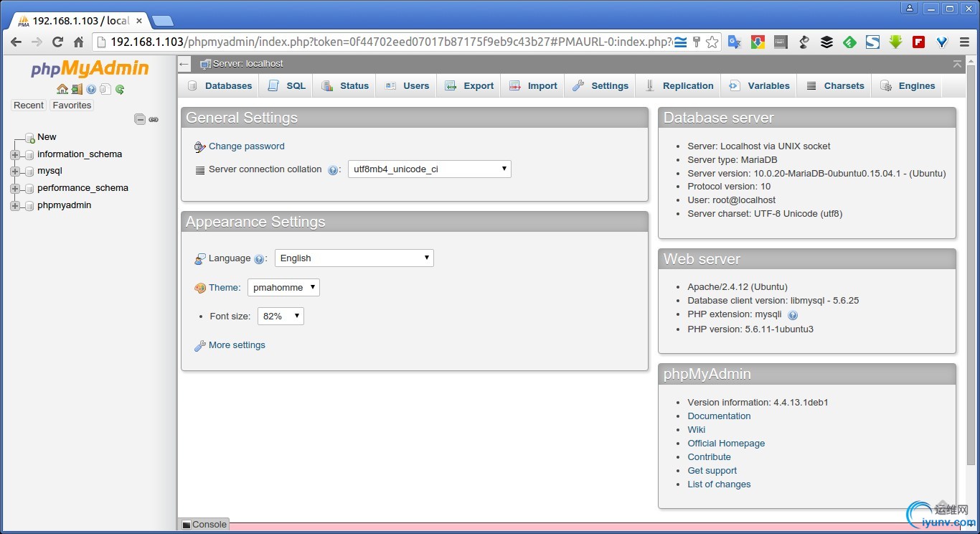Switch to the Settings tab

(600, 85)
